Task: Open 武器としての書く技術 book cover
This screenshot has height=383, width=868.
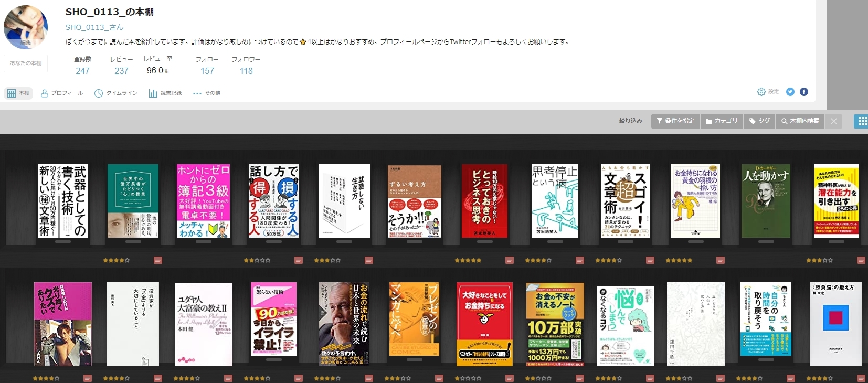Action: tap(62, 201)
